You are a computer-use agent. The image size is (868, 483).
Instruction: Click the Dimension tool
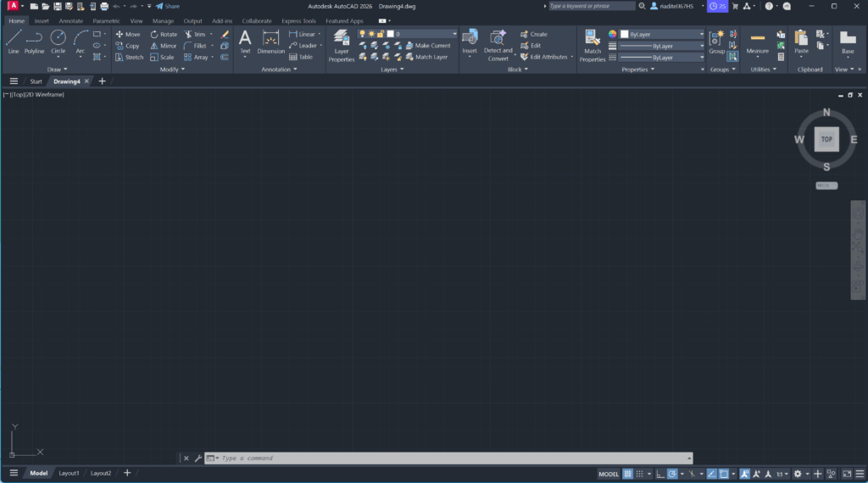pyautogui.click(x=270, y=42)
